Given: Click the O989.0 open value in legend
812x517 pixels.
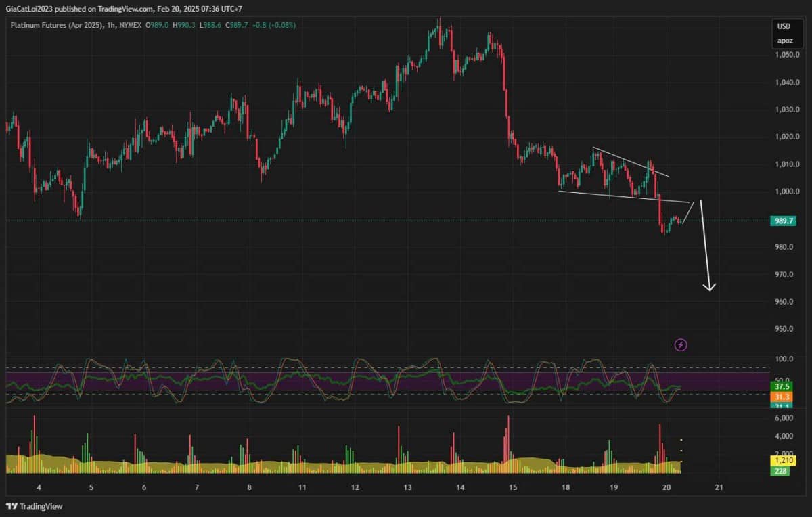Looking at the screenshot, I should click(156, 25).
